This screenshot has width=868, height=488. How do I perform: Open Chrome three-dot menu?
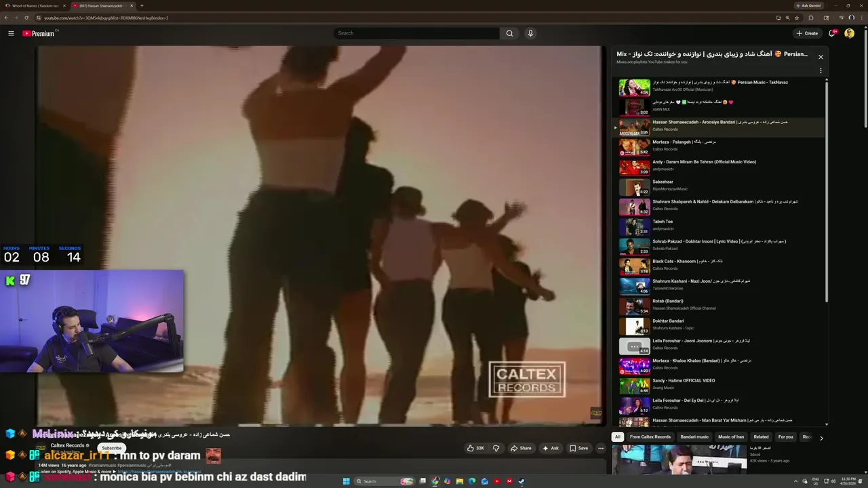point(861,18)
